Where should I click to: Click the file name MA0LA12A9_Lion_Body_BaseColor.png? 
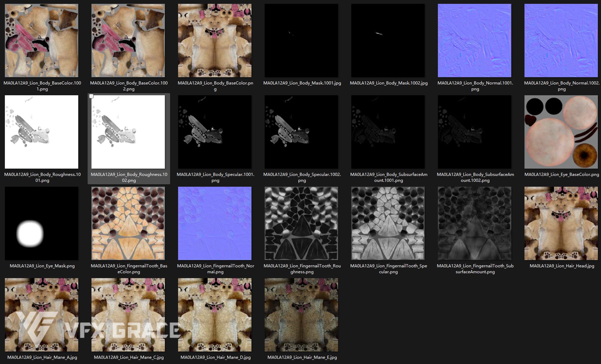tap(215, 86)
